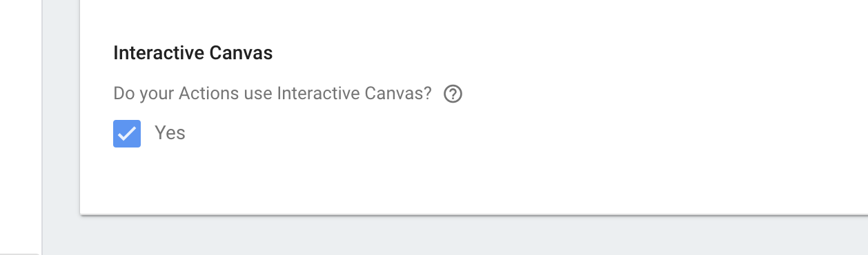Show info about Interactive Canvas usage

click(x=453, y=94)
